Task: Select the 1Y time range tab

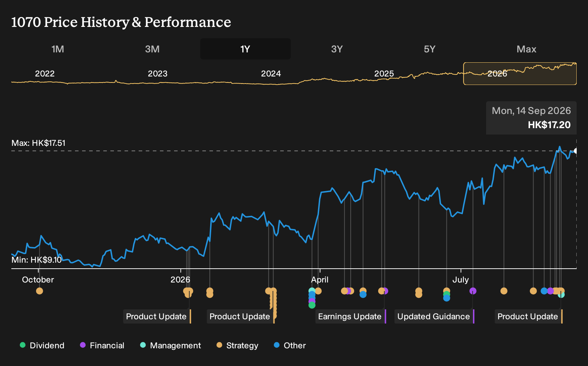Action: tap(245, 49)
